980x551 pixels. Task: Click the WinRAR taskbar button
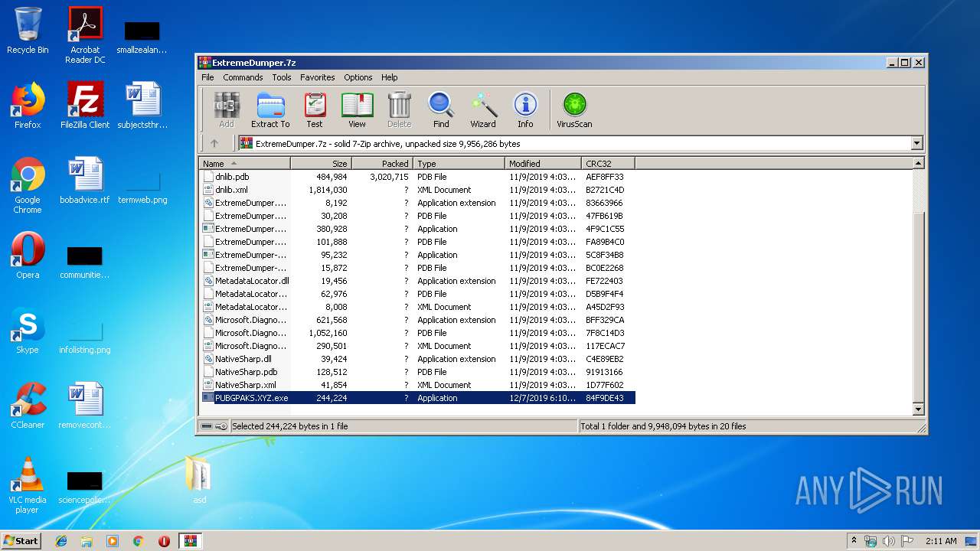pyautogui.click(x=190, y=541)
